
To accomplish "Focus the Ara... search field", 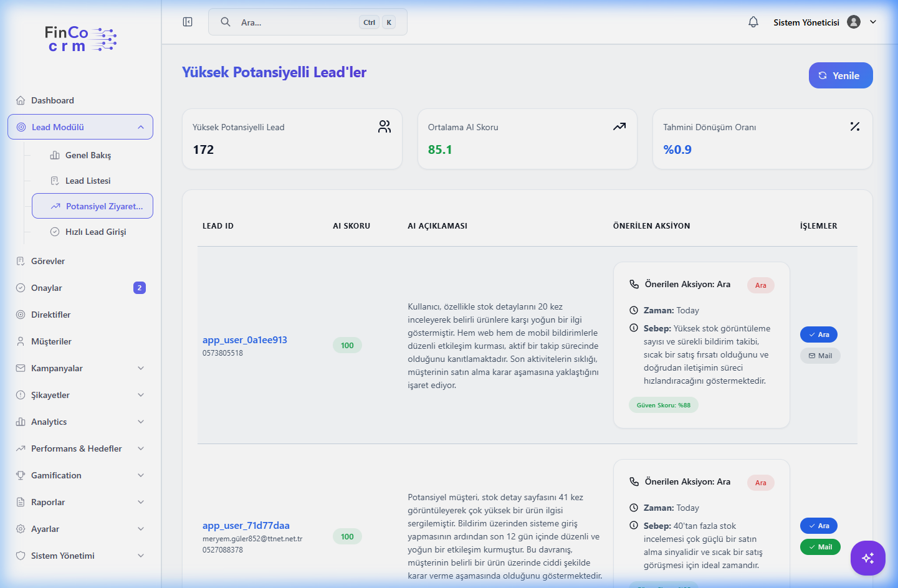I will tap(308, 22).
